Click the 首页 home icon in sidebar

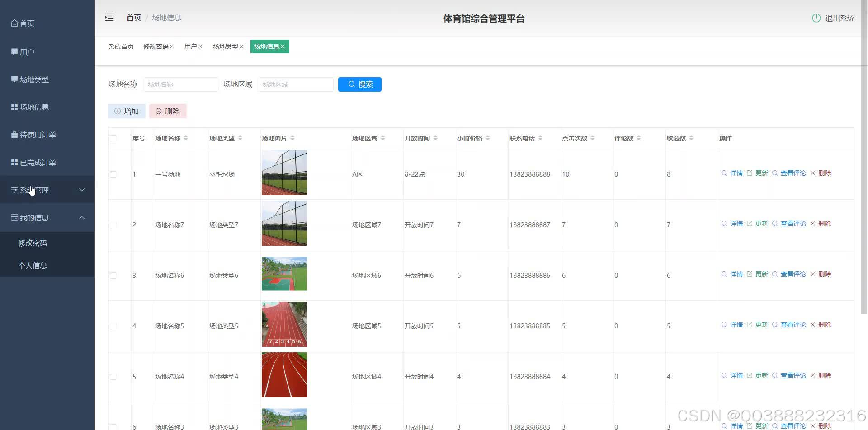14,23
